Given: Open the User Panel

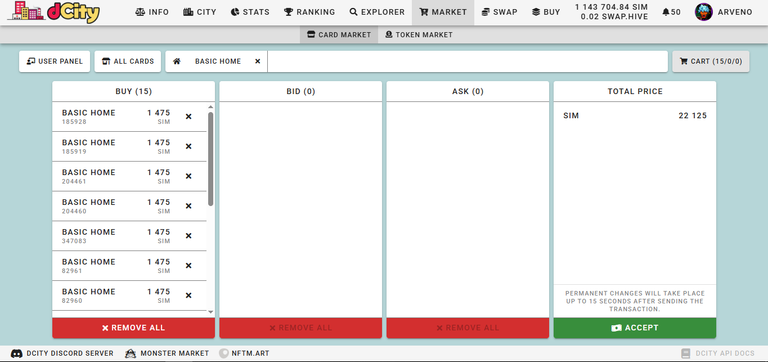Looking at the screenshot, I should point(54,62).
